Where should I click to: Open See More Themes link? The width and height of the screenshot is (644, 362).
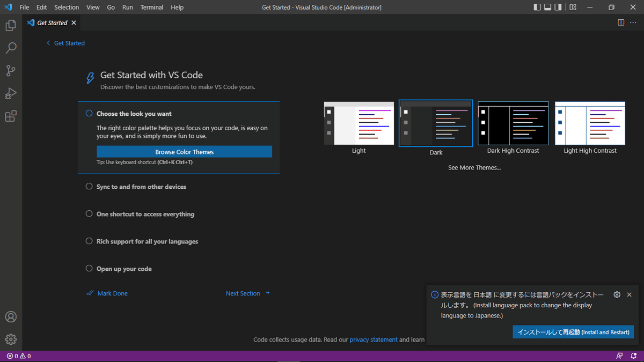coord(474,167)
